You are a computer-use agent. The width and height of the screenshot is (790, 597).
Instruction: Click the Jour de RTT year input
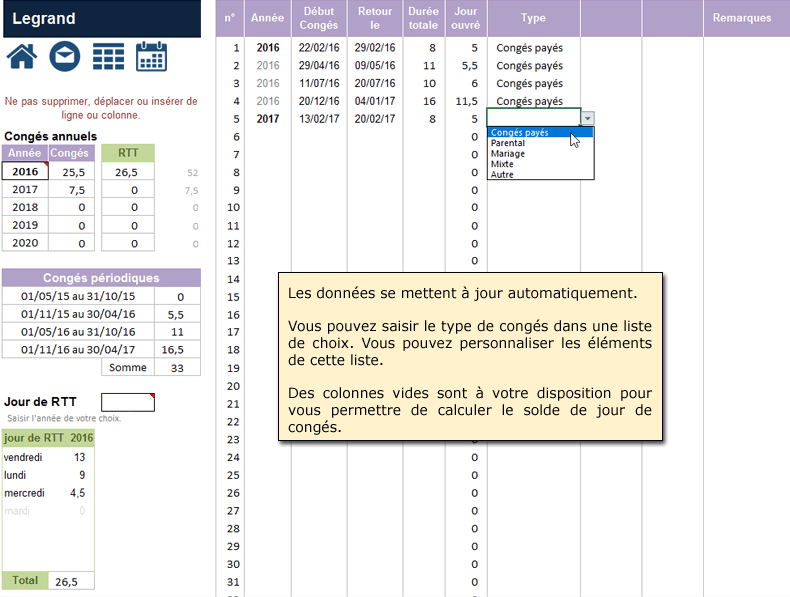click(127, 402)
